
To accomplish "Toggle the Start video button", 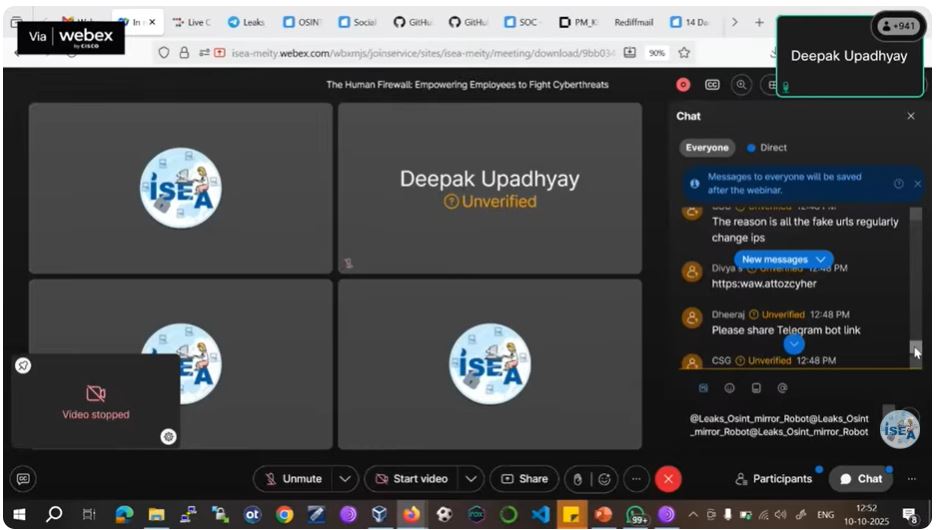I will [x=411, y=479].
